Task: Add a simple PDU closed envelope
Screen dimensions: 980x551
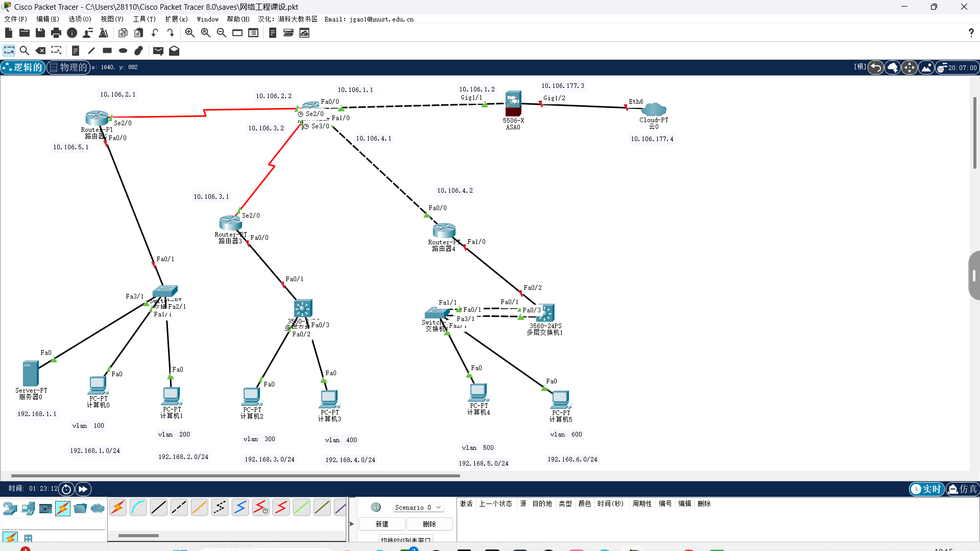Action: coord(158,51)
